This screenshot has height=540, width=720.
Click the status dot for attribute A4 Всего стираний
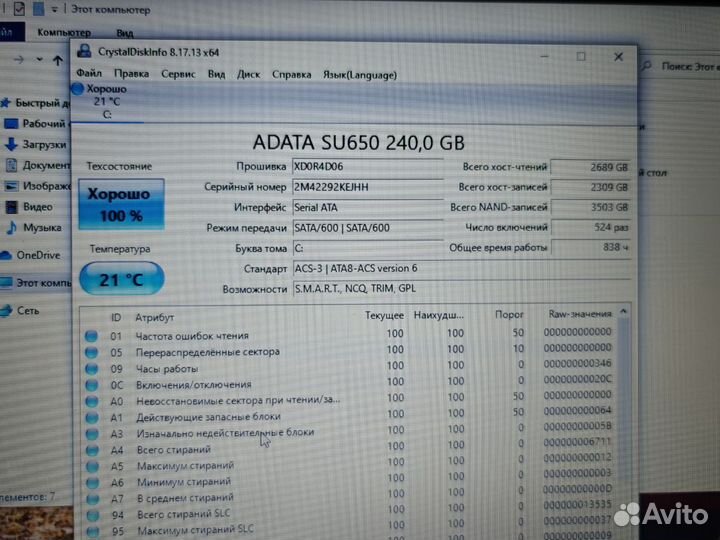point(92,450)
